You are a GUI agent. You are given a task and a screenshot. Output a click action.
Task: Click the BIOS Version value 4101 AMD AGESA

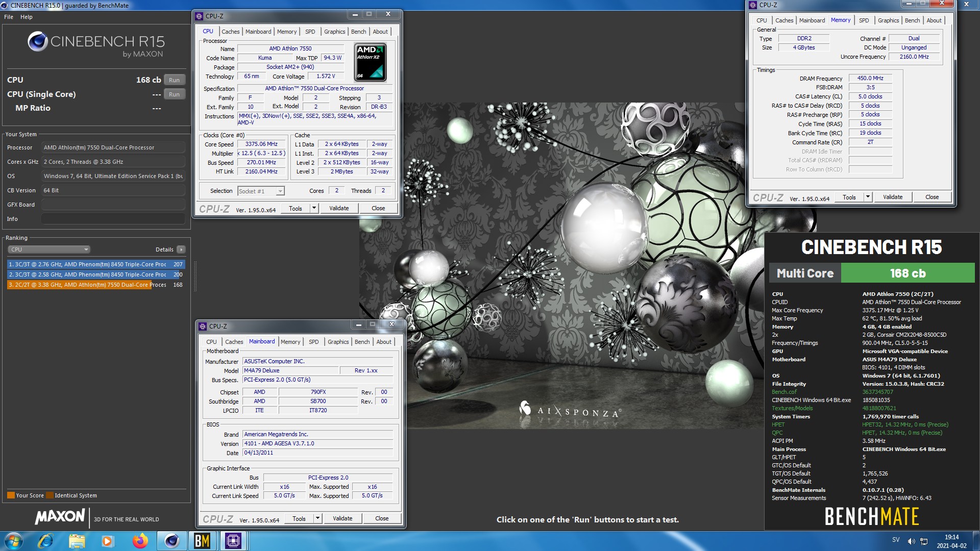coord(317,443)
